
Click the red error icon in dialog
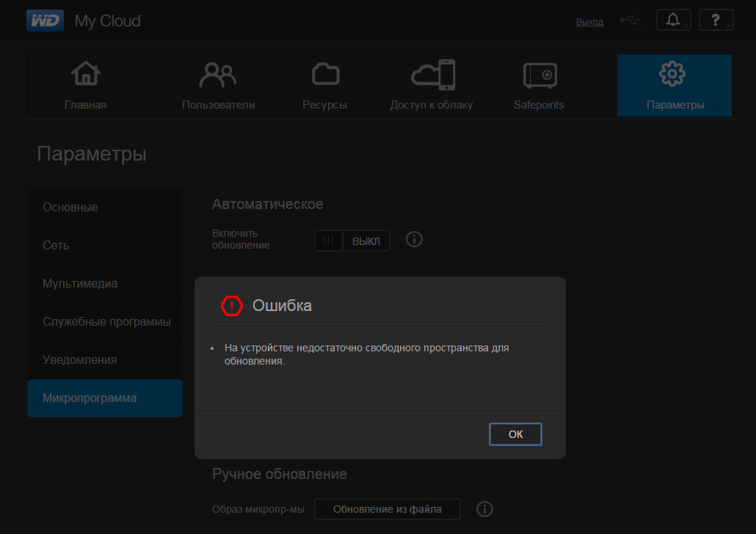(232, 306)
